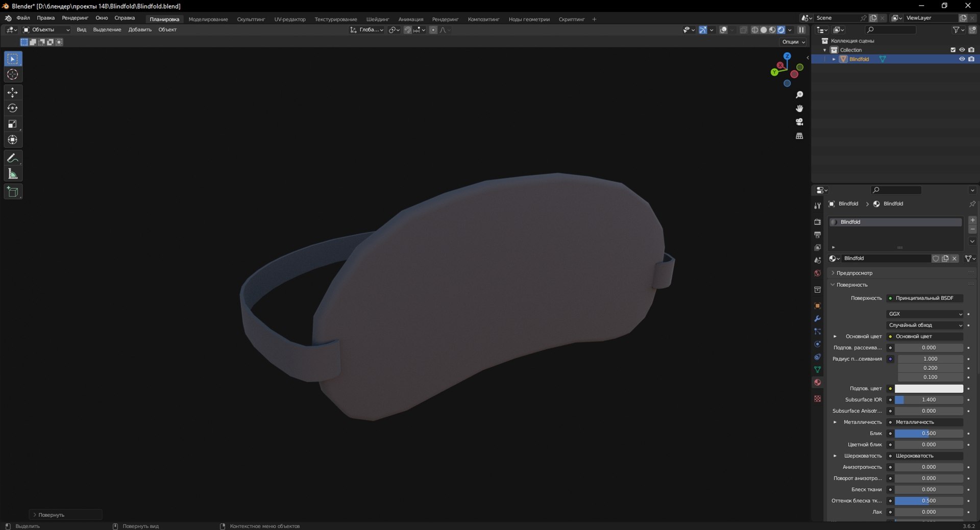
Task: Toggle camera view icon
Action: click(799, 122)
